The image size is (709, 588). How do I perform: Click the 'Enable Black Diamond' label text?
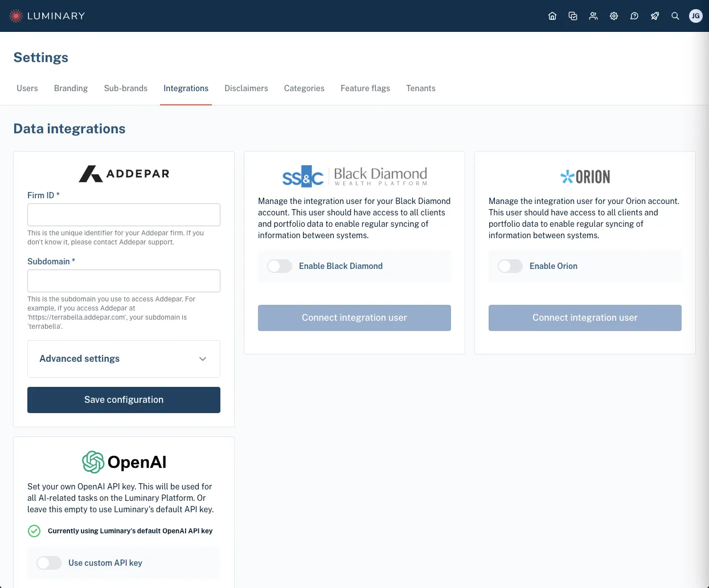[x=341, y=266]
